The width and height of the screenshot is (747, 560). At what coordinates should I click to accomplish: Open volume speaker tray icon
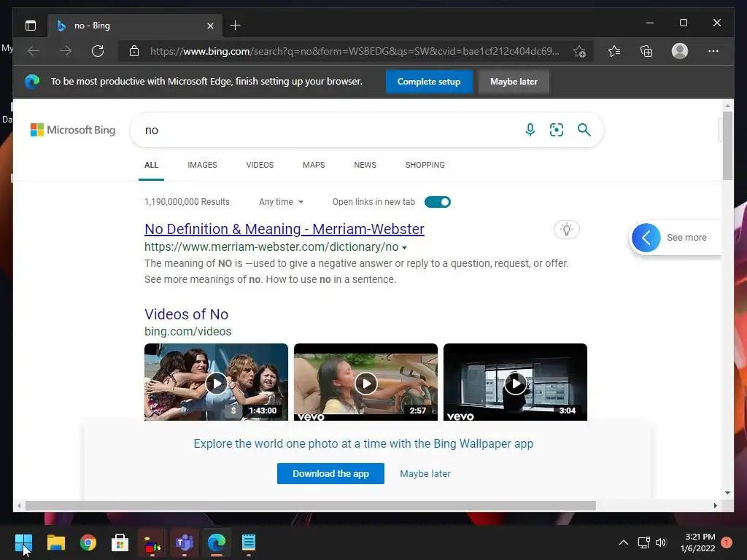click(661, 542)
